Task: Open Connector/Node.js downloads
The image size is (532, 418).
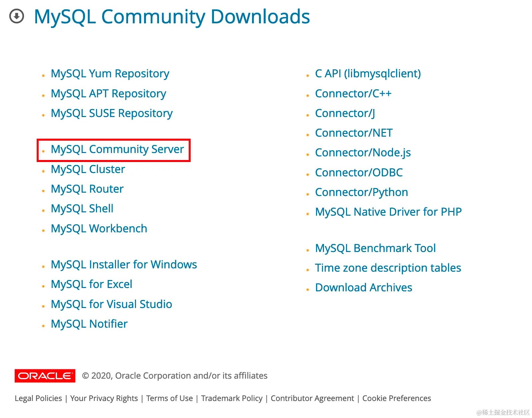Action: tap(363, 153)
